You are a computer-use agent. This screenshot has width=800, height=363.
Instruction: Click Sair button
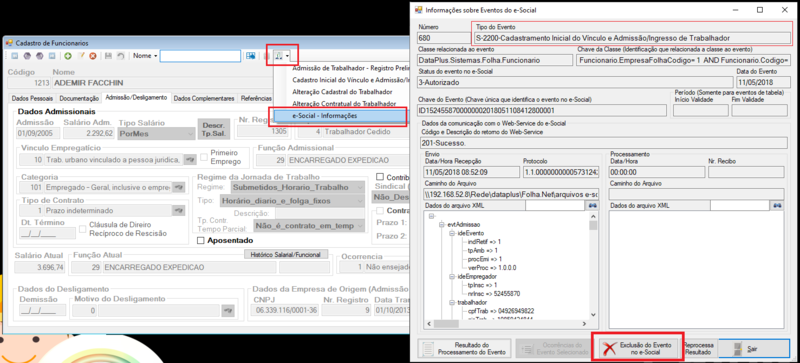click(x=755, y=349)
